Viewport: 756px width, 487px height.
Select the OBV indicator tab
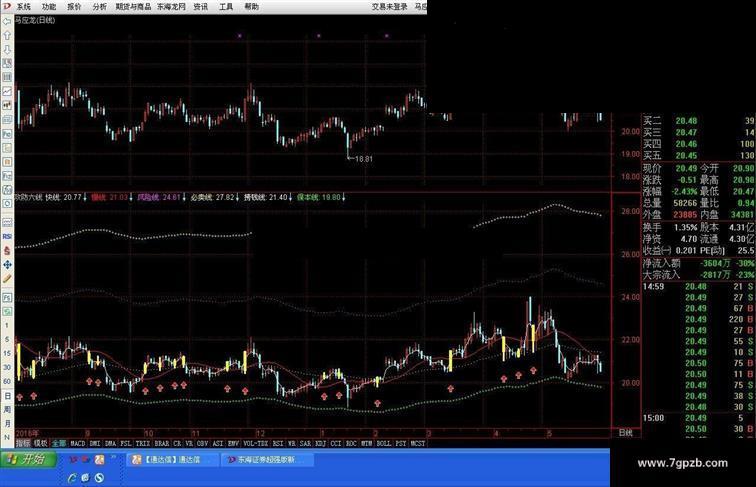click(x=202, y=443)
